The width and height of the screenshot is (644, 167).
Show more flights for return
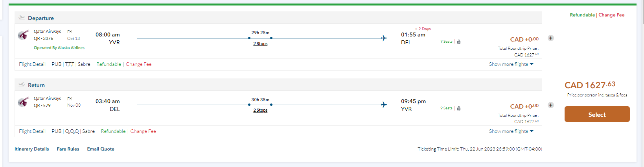coord(511,131)
